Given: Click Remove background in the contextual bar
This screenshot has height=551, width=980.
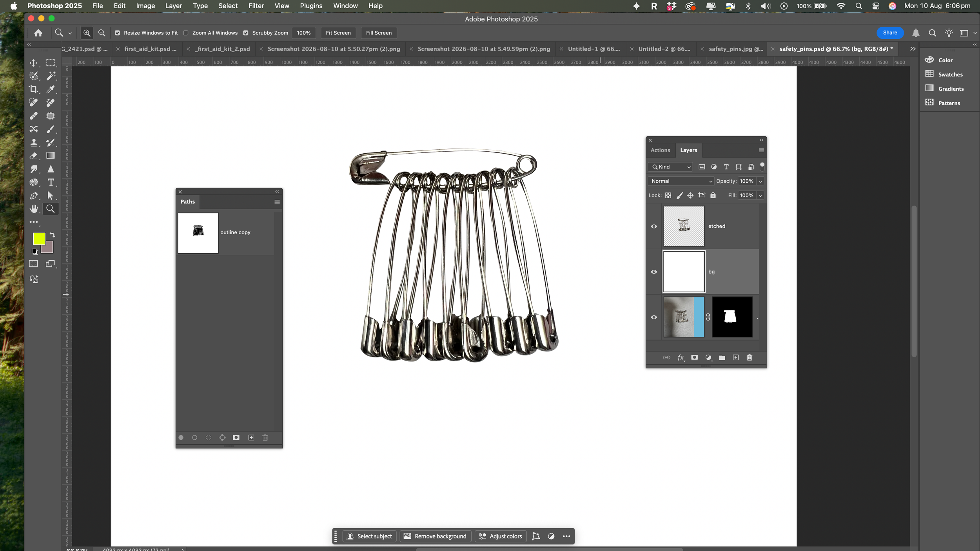Looking at the screenshot, I should pos(435,536).
